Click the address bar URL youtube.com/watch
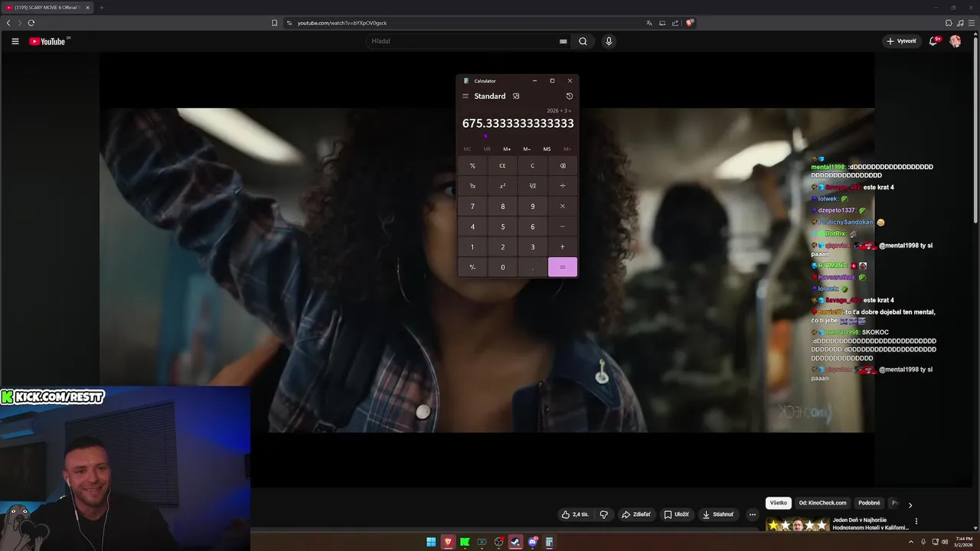This screenshot has height=551, width=980. coord(342,23)
